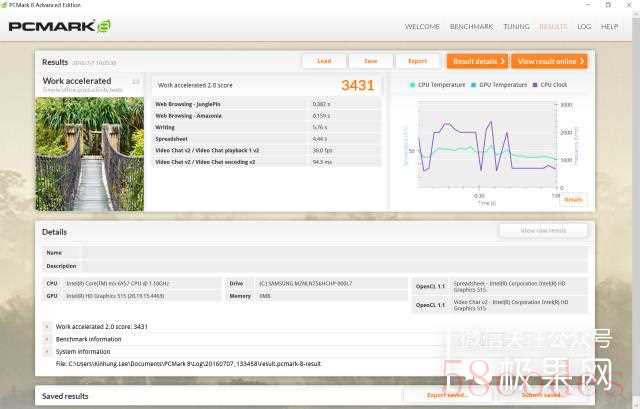Screen dimensions: 640x409
Task: Switch to the Benchmark tab
Action: pos(470,26)
